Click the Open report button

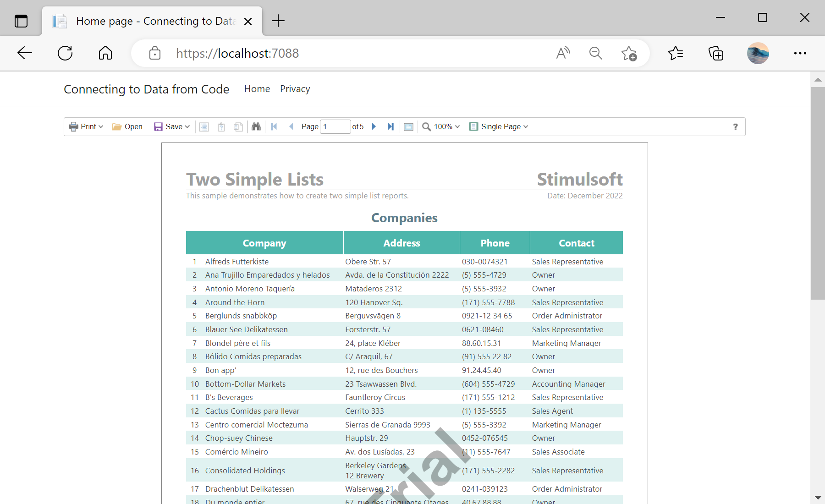pos(127,127)
